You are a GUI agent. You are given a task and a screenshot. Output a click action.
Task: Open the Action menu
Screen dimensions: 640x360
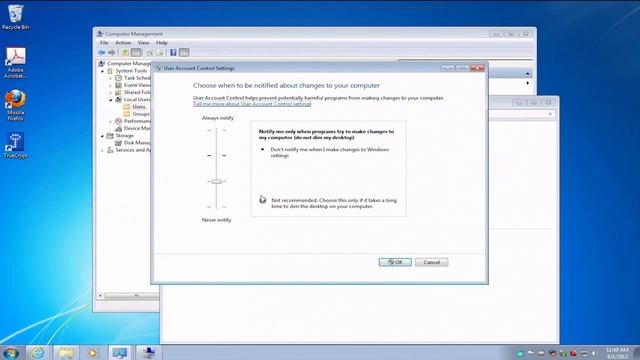(123, 42)
